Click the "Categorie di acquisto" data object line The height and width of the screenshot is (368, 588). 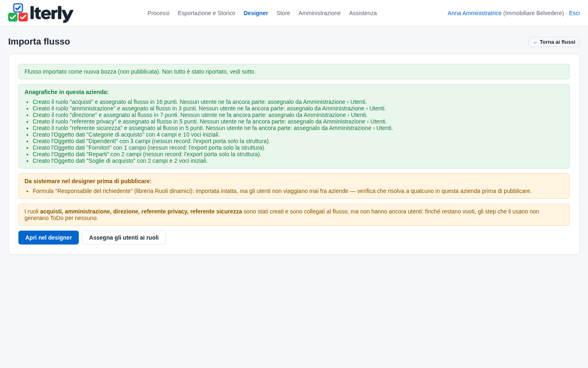click(x=126, y=135)
